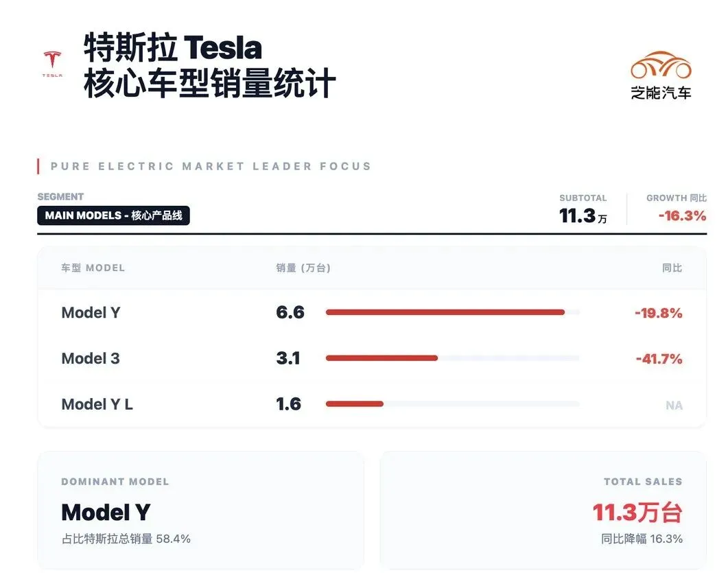Open the DOMINANT MODEL card
The width and height of the screenshot is (728, 573).
point(200,510)
